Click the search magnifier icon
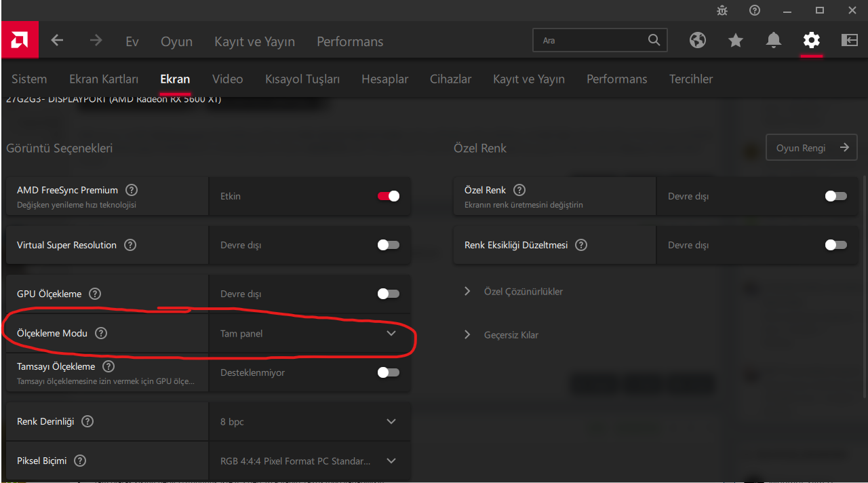This screenshot has height=483, width=868. coord(654,40)
